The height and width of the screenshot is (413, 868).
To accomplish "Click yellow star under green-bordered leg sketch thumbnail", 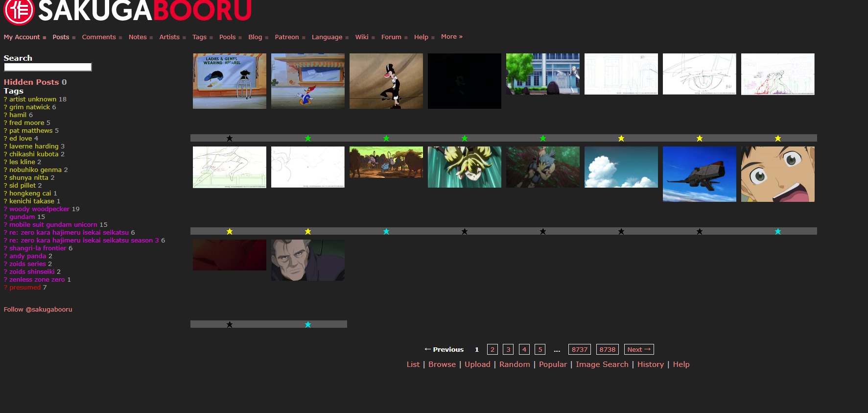I will [x=230, y=232].
